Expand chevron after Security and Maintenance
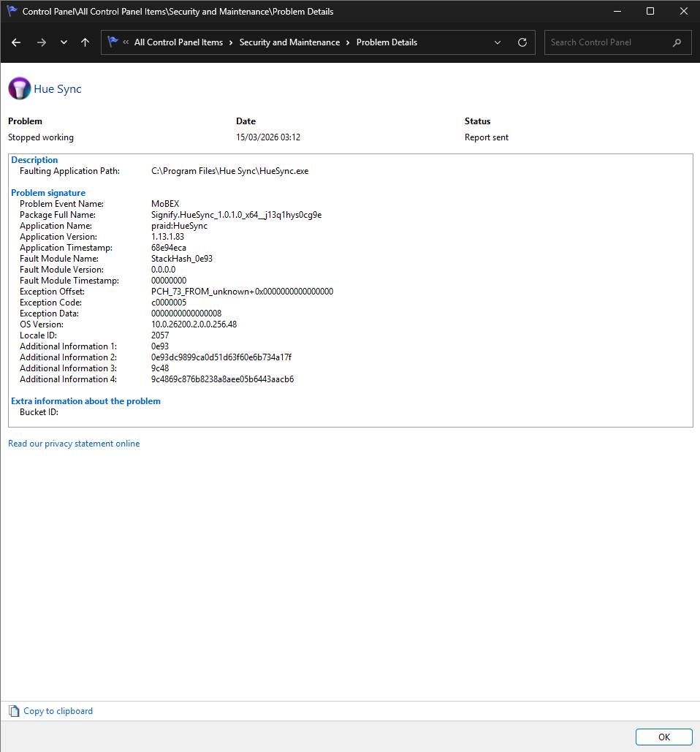Viewport: 700px width, 752px height. [x=348, y=42]
